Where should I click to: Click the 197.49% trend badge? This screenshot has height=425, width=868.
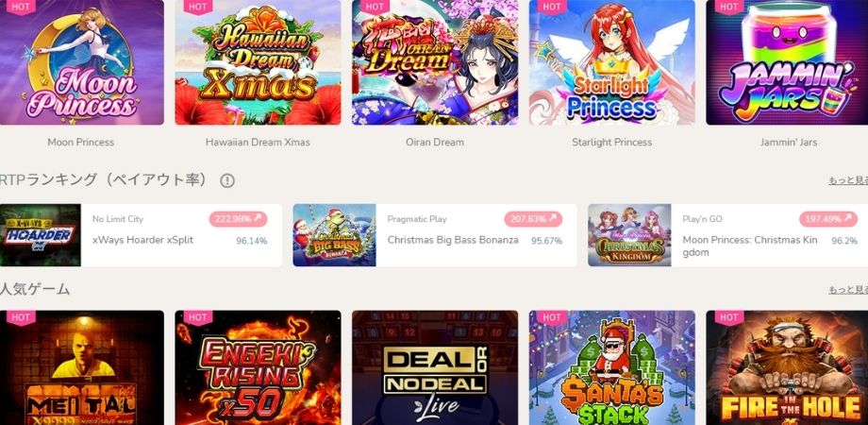click(828, 219)
